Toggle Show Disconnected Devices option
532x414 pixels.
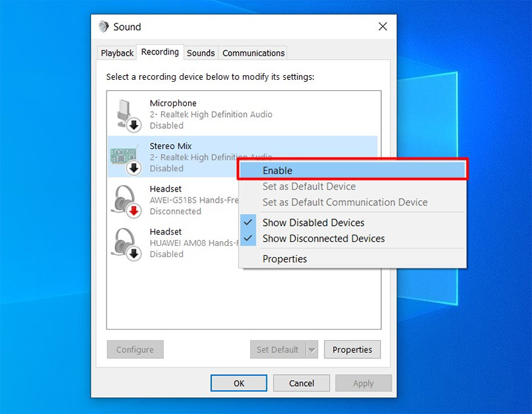point(323,238)
